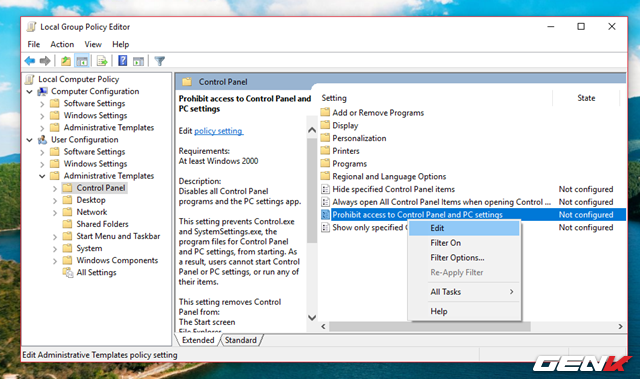
Task: Click the User Configuration node icon
Action: click(x=42, y=140)
